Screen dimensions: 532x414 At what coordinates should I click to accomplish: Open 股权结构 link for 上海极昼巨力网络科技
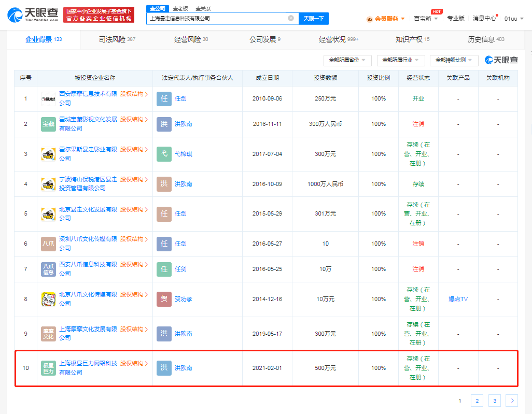pos(134,363)
